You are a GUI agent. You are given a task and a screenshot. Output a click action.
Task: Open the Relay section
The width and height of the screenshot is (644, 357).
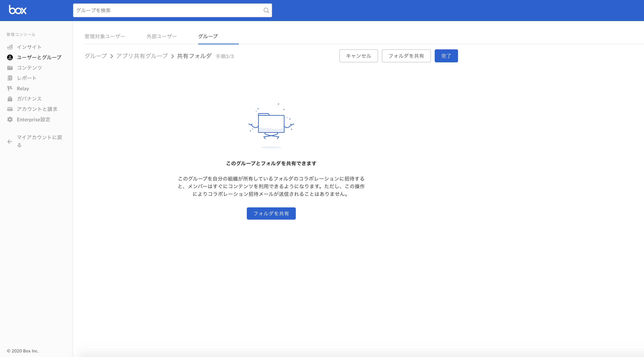(x=23, y=88)
